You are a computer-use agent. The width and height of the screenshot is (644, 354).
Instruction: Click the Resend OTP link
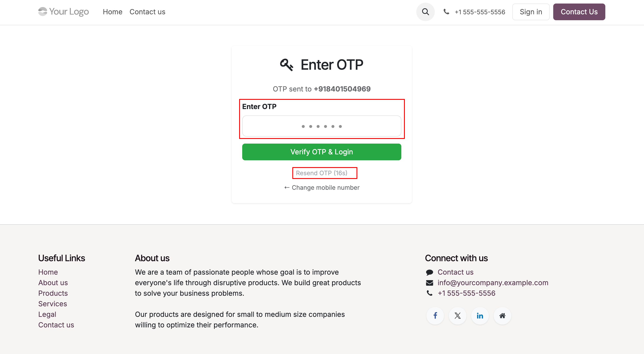pyautogui.click(x=322, y=173)
